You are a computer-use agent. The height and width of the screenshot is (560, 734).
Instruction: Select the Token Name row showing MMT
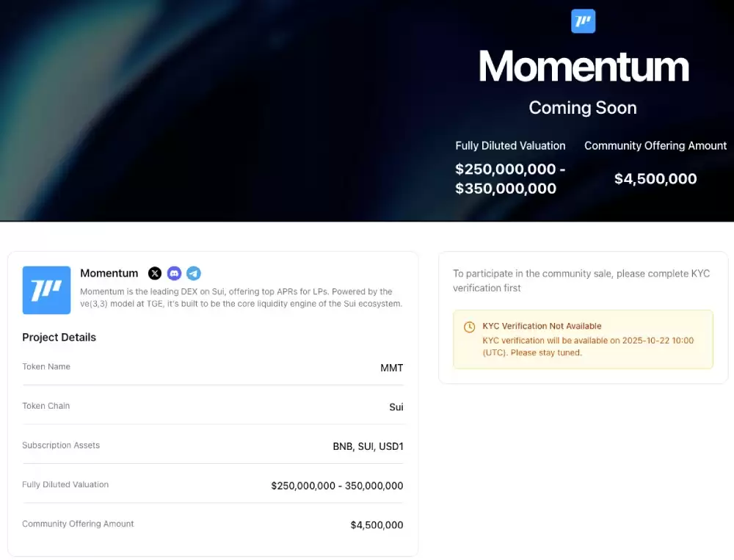click(213, 367)
